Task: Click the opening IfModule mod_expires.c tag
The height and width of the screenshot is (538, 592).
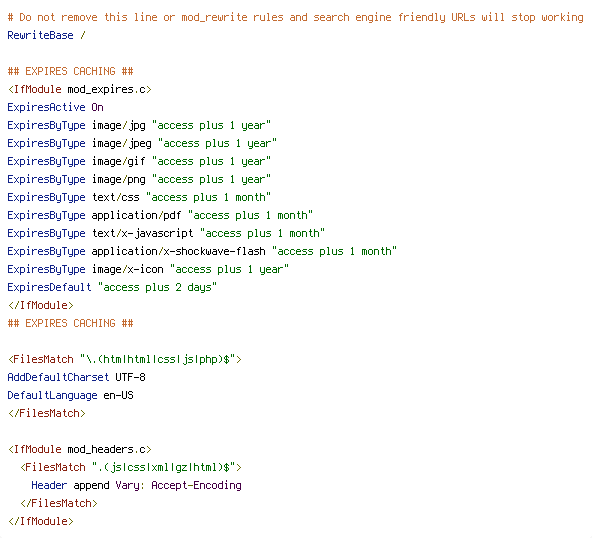Action: click(x=80, y=89)
